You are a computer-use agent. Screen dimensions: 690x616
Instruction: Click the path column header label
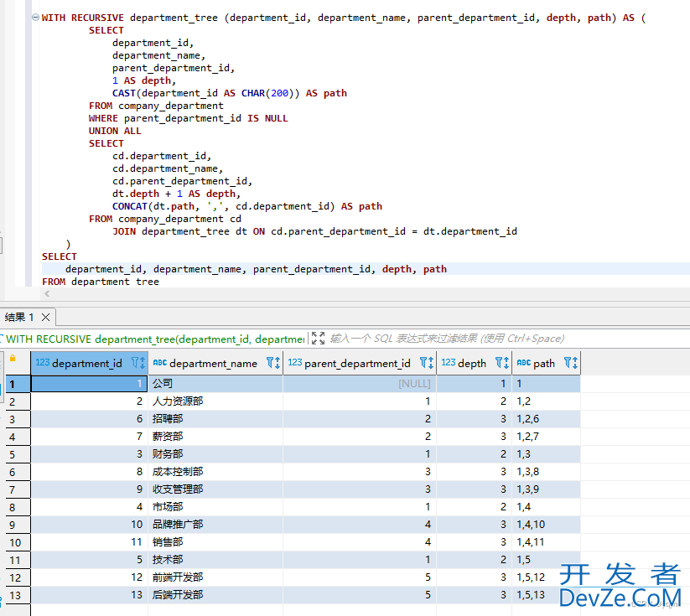[x=544, y=364]
